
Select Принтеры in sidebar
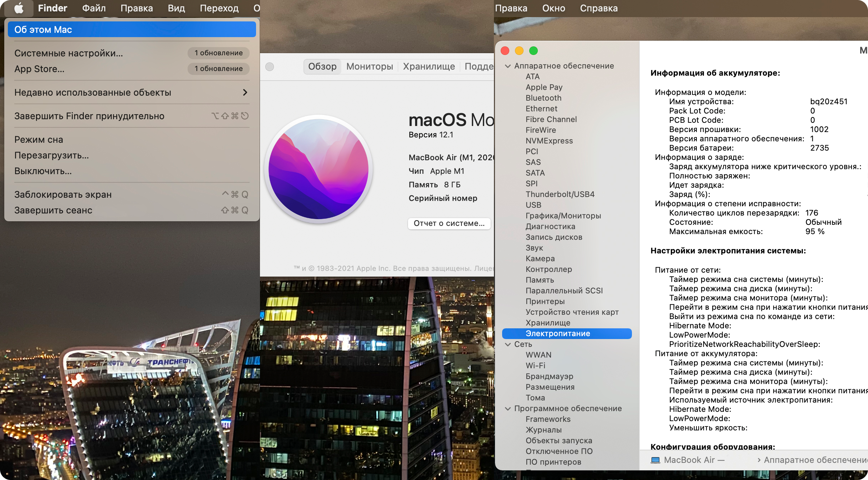point(545,302)
